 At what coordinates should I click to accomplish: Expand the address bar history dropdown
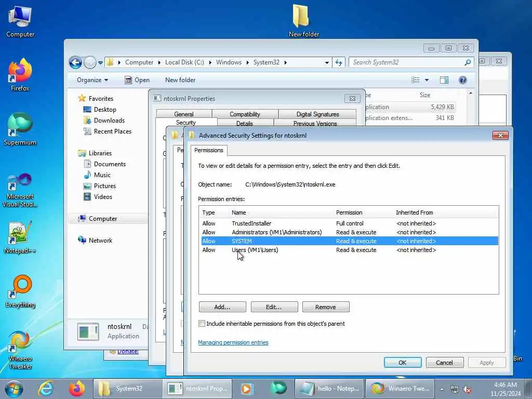pos(327,62)
